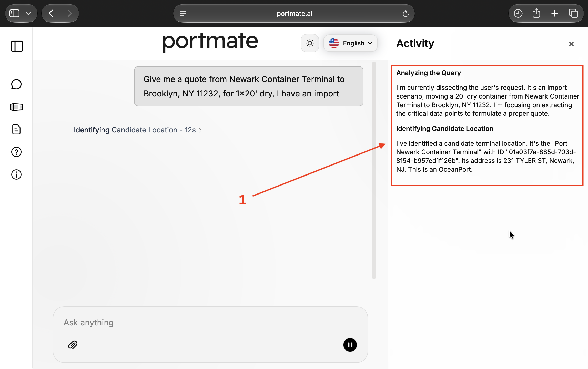The width and height of the screenshot is (588, 369).
Task: Click 'Analyzing the Query' heading
Action: point(428,73)
